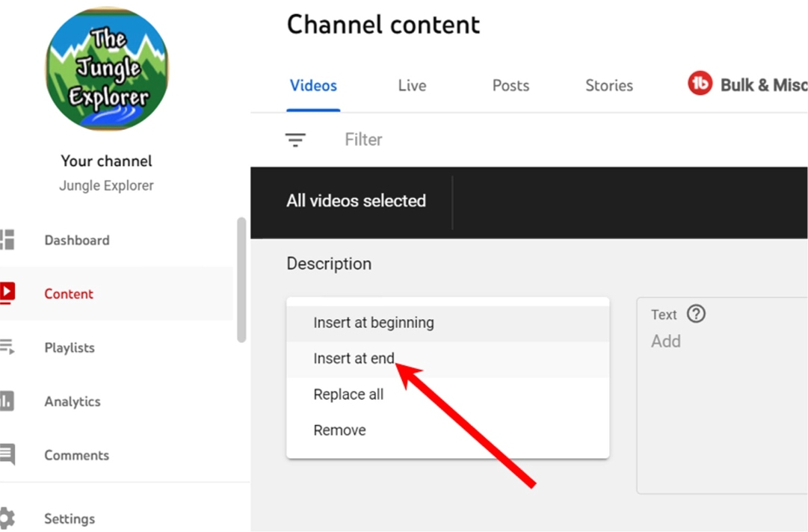The width and height of the screenshot is (808, 532).
Task: Open the Bulk & Misc menu
Action: (x=747, y=84)
